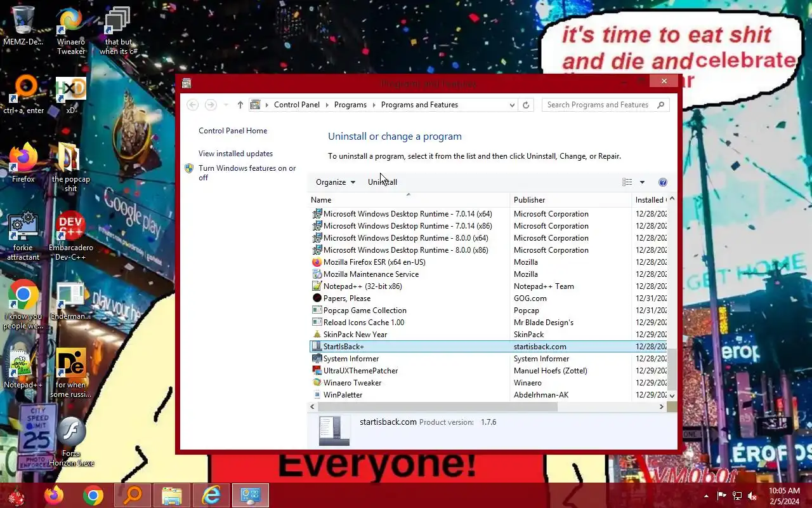Select Mozilla Firefox ESR (x64 en-US)

coord(488,262)
